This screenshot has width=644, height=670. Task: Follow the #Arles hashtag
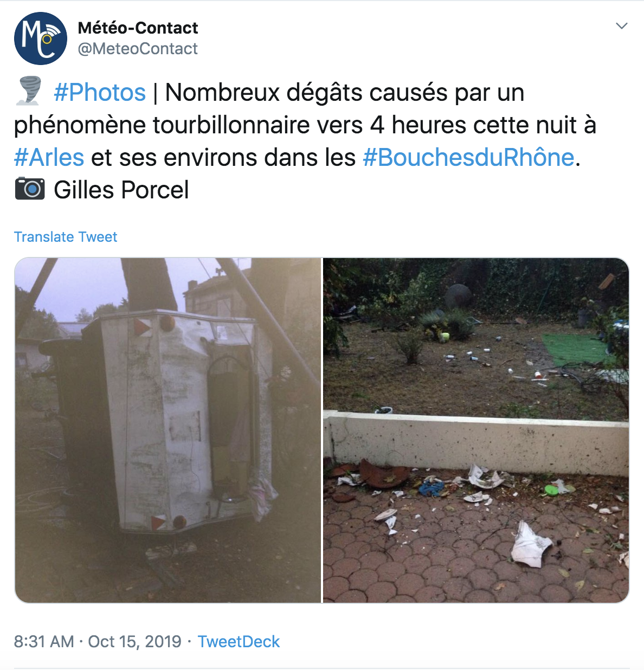pyautogui.click(x=49, y=157)
